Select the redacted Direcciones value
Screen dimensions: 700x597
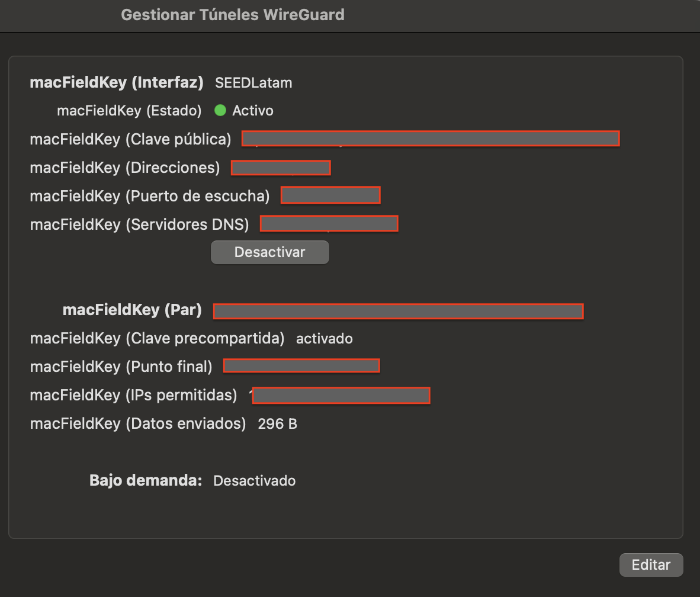click(x=281, y=168)
